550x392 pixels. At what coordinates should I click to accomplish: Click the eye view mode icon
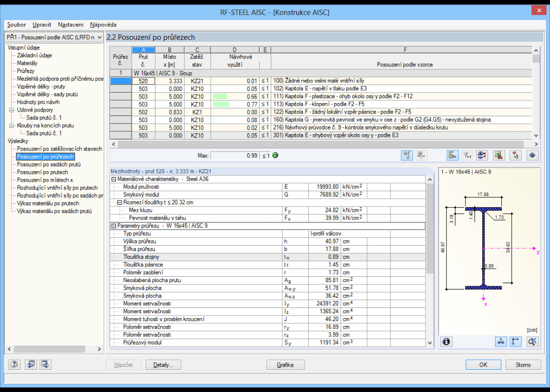point(532,155)
